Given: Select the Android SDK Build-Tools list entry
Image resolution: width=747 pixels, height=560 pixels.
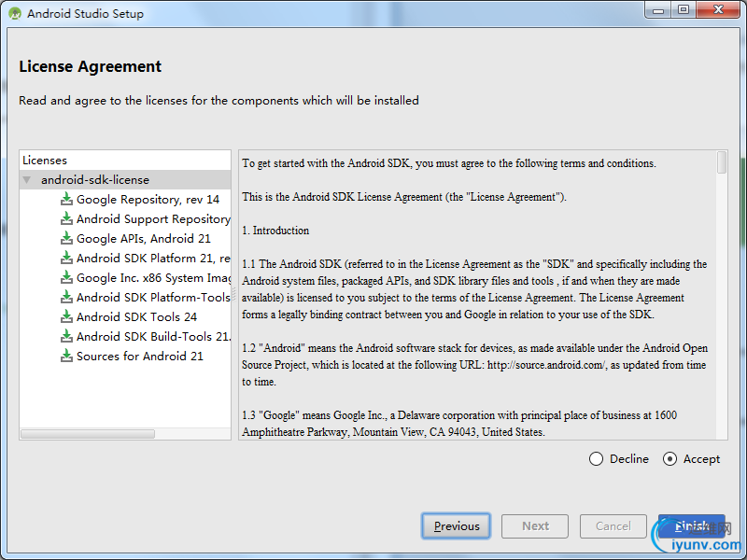Looking at the screenshot, I should point(153,336).
